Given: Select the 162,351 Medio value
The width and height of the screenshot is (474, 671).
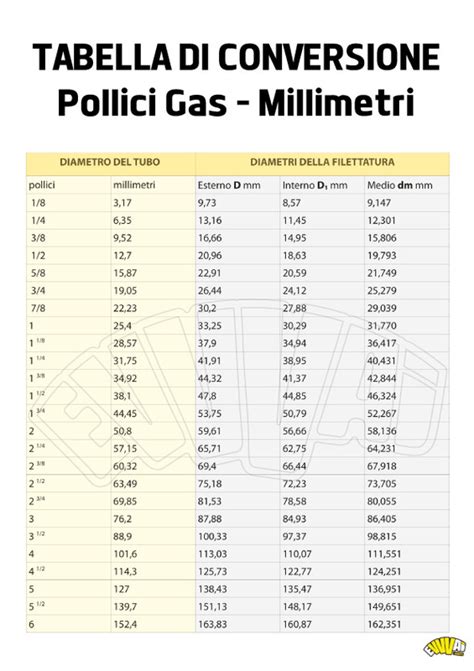Looking at the screenshot, I should [x=384, y=624].
